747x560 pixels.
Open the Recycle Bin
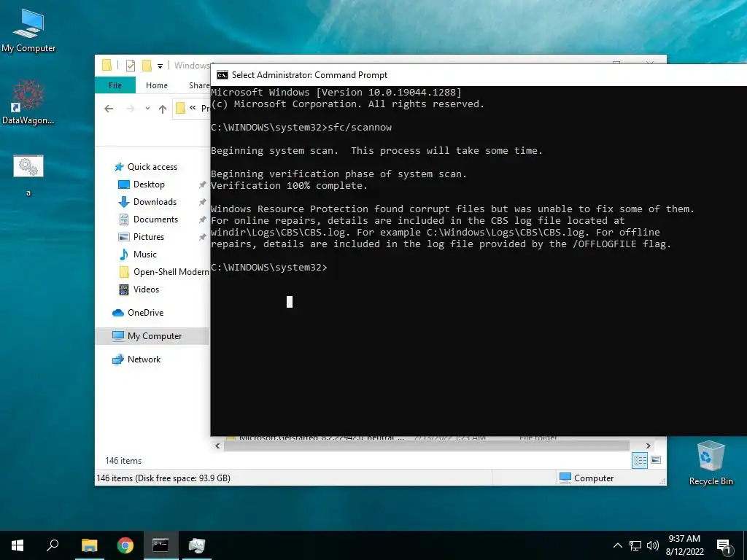pyautogui.click(x=711, y=462)
